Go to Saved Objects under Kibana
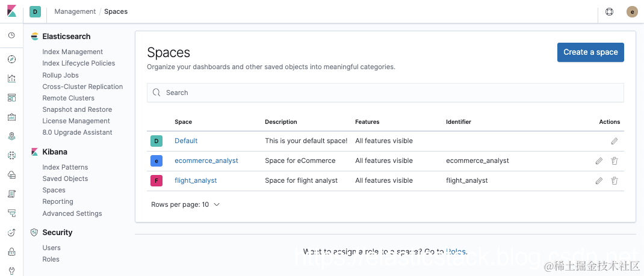644x276 pixels. (65, 179)
